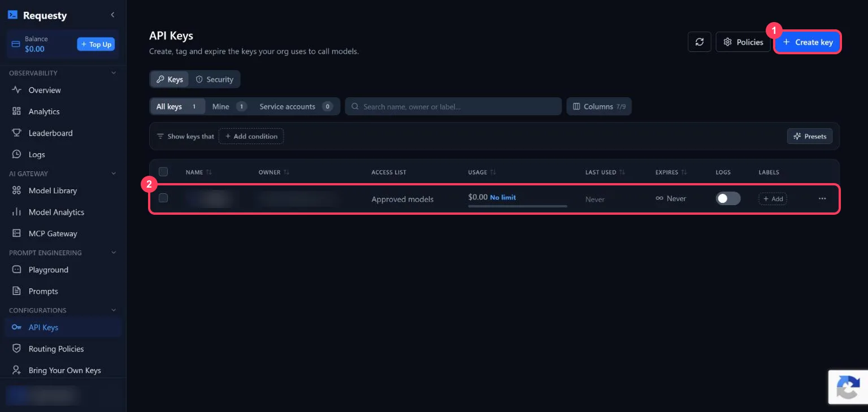The image size is (868, 412).
Task: Click the API Keys key icon
Action: pyautogui.click(x=16, y=327)
